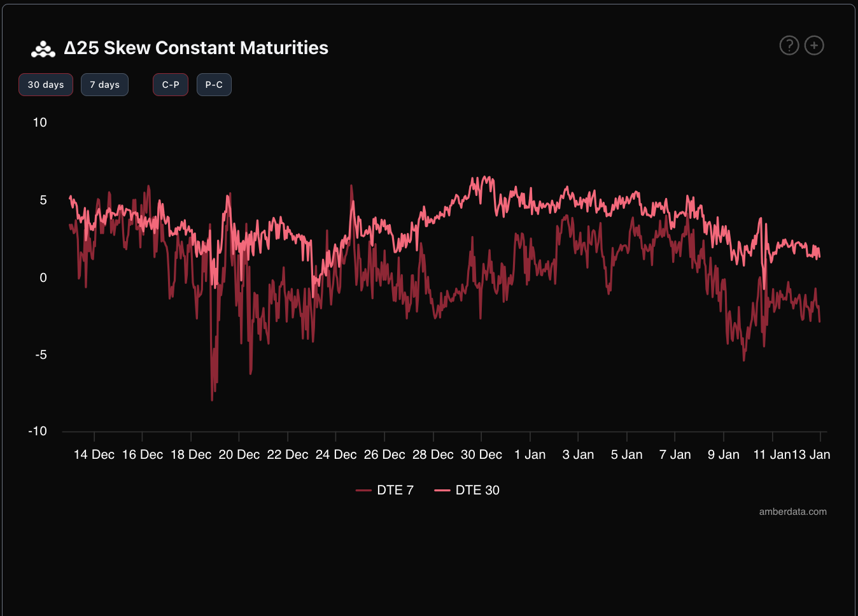Click the 26 Dec axis label
The width and height of the screenshot is (858, 616).
pos(384,454)
